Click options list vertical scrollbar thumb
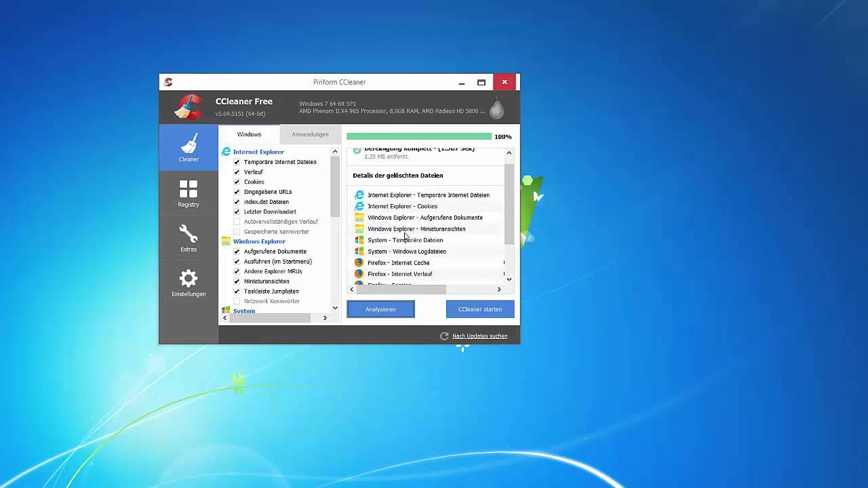This screenshot has height=488, width=868. tap(335, 186)
